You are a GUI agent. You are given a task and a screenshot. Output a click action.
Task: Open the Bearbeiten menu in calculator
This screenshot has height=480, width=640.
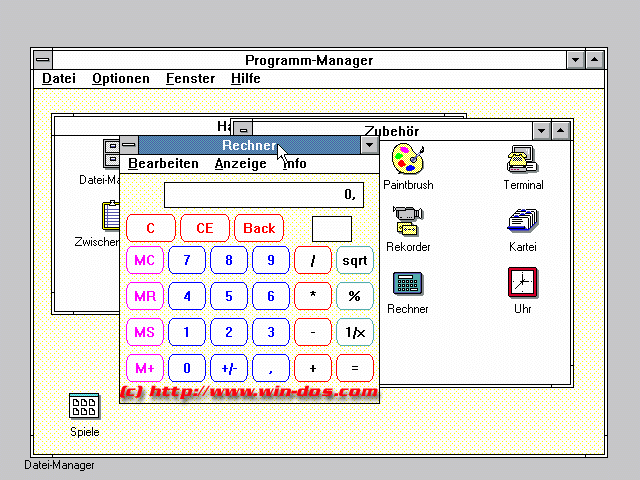click(163, 164)
